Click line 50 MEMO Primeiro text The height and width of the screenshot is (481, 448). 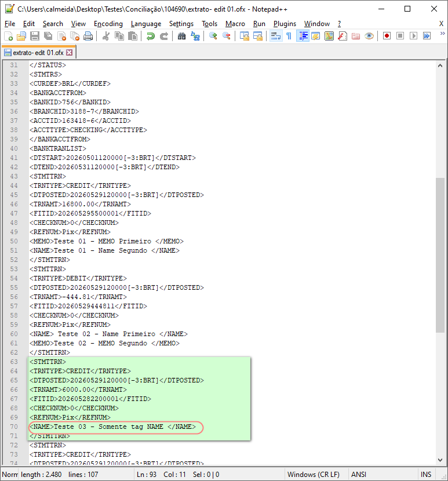coord(107,241)
